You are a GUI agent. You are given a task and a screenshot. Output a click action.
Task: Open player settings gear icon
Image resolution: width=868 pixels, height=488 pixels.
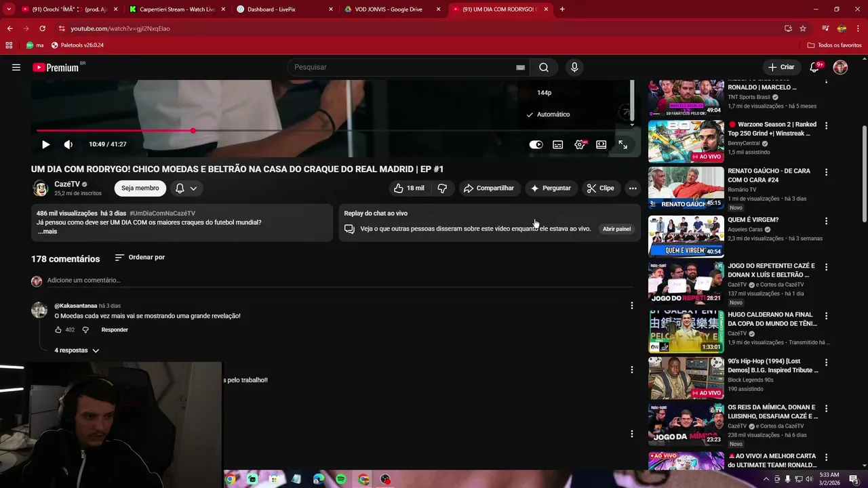(x=580, y=144)
